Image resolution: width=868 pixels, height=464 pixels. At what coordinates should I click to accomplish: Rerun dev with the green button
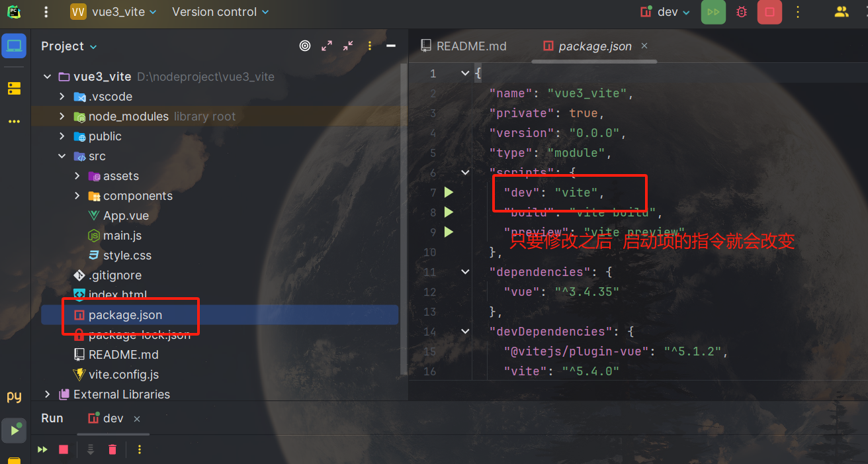pyautogui.click(x=713, y=12)
